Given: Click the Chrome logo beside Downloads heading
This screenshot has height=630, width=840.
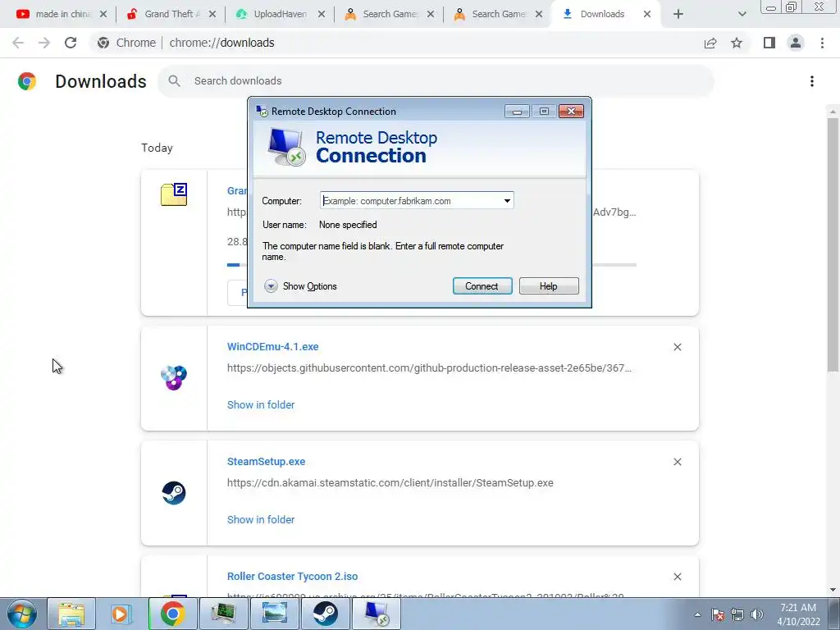Looking at the screenshot, I should coord(27,81).
